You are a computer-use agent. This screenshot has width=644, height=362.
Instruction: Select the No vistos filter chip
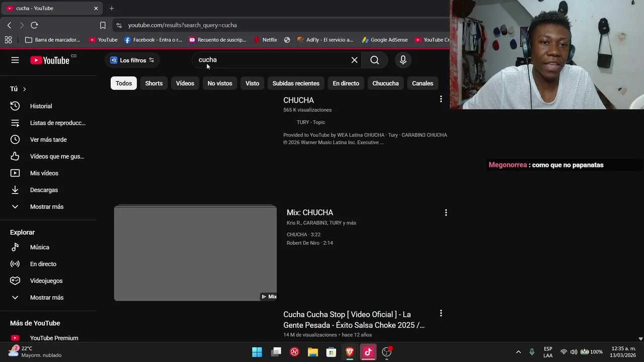click(220, 83)
